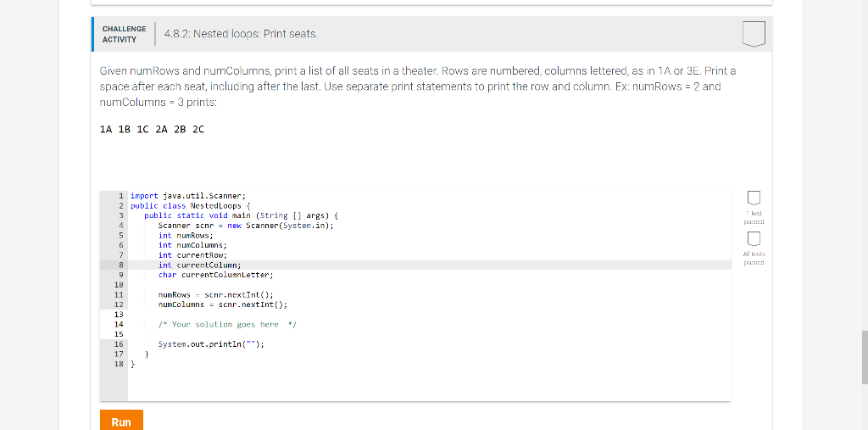The width and height of the screenshot is (868, 430).
Task: Click the 'System.out.println("");' line
Action: (x=211, y=344)
